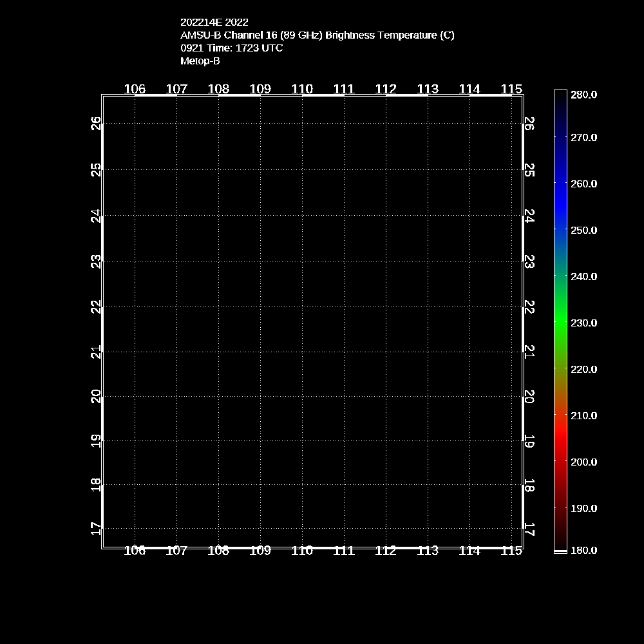Screen dimensions: 644x644
Task: Click latitude label 17 on the right axis
Action: pos(529,529)
